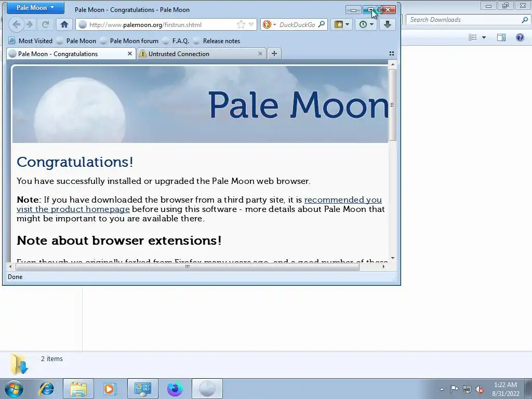Viewport: 532px width, 399px height.
Task: Open the network tray icon
Action: tap(467, 389)
